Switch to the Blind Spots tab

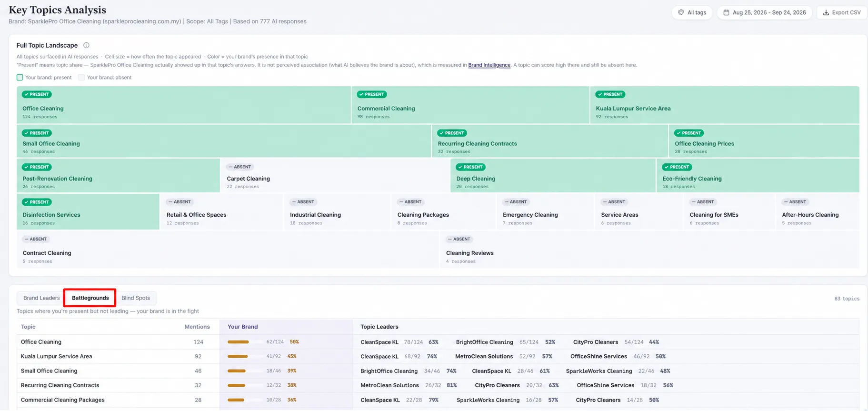pos(136,298)
